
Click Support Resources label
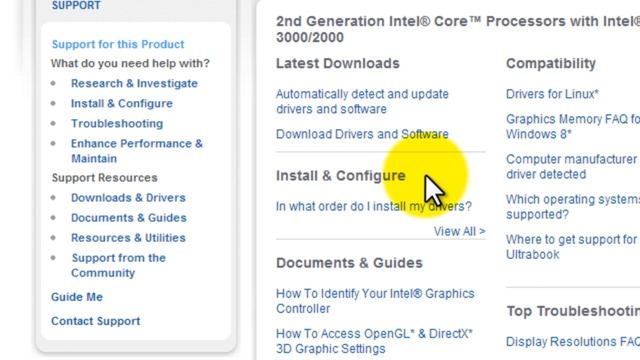[104, 178]
